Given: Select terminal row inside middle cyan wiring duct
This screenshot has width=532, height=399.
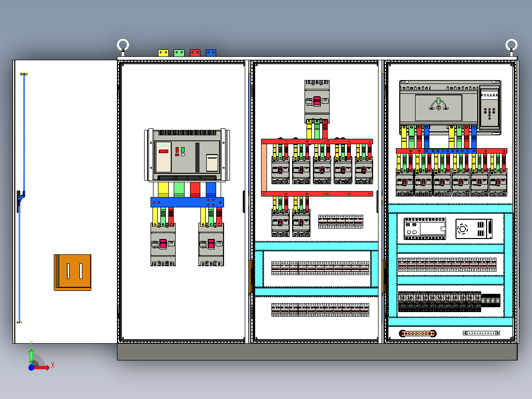Looking at the screenshot, I should [320, 268].
